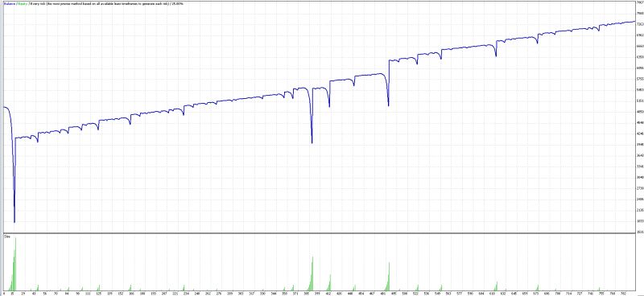Screen dimensions: 644x296
Task: Click the balance dip near trade 618
Action: click(x=496, y=55)
